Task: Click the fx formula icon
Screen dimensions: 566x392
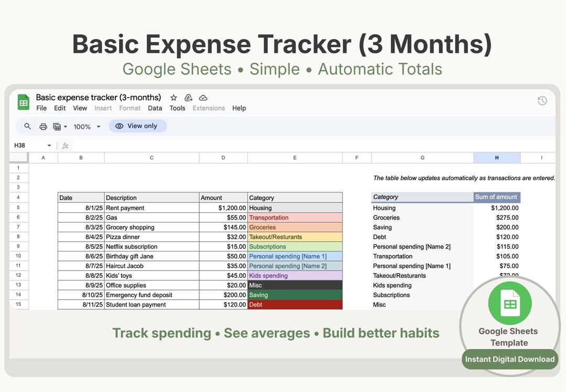Action: coord(66,146)
